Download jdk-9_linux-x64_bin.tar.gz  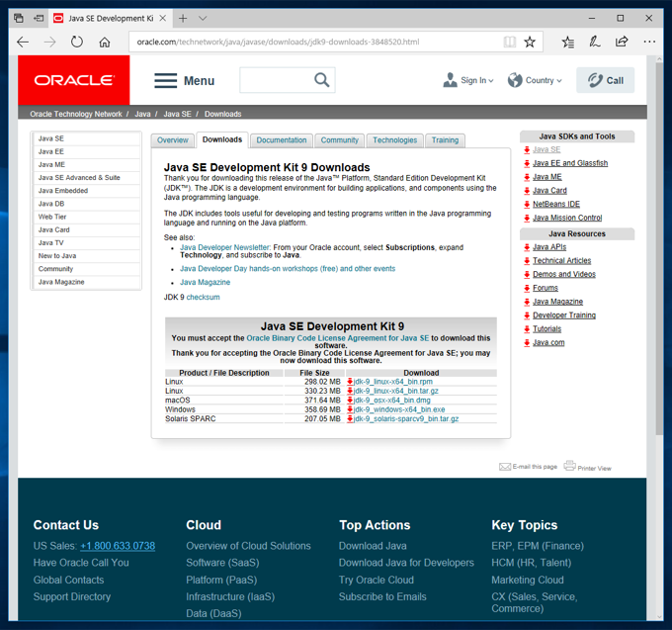[395, 391]
